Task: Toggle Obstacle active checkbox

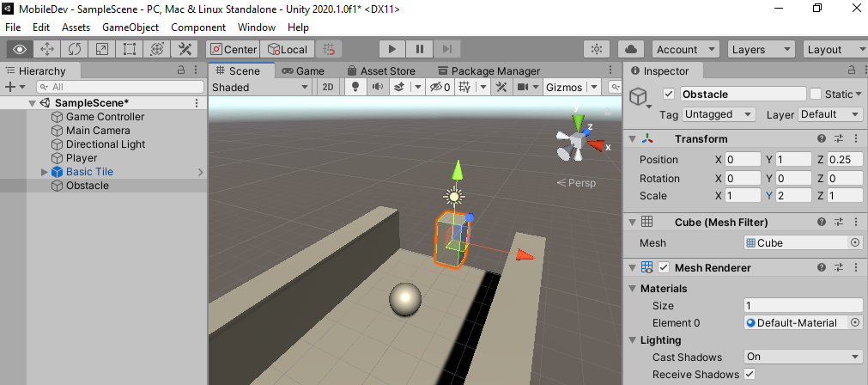Action: point(669,95)
